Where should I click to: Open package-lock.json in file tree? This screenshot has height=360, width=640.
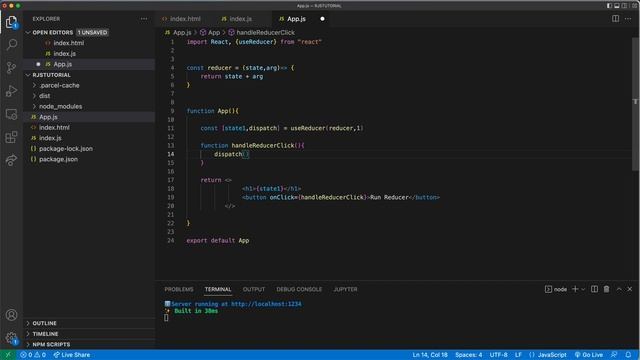coord(65,149)
